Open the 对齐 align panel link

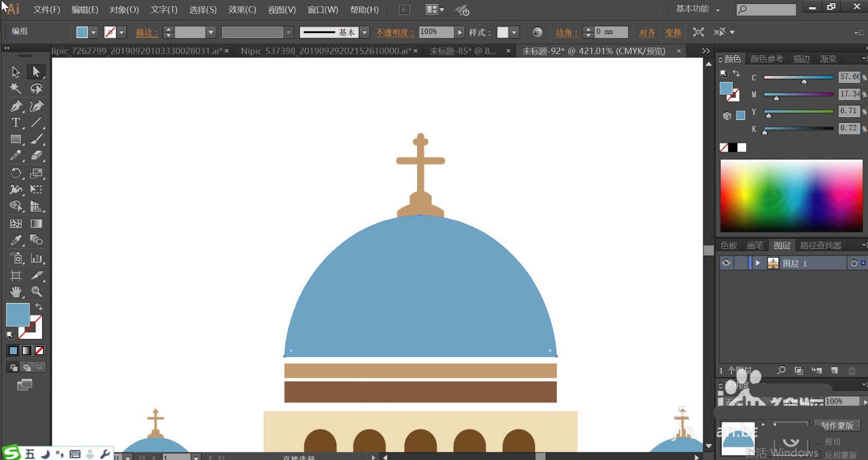[x=647, y=32]
